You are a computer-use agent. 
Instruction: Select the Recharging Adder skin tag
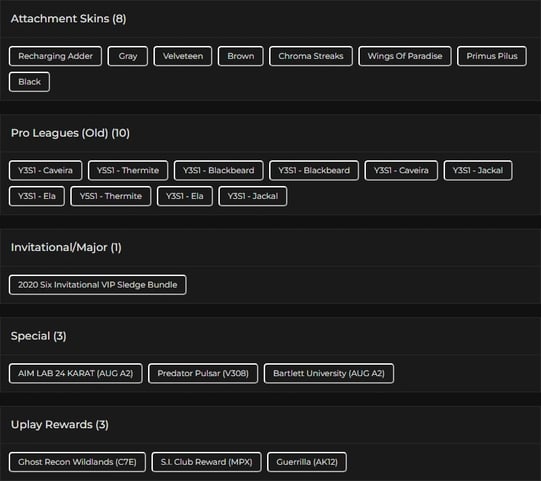55,56
